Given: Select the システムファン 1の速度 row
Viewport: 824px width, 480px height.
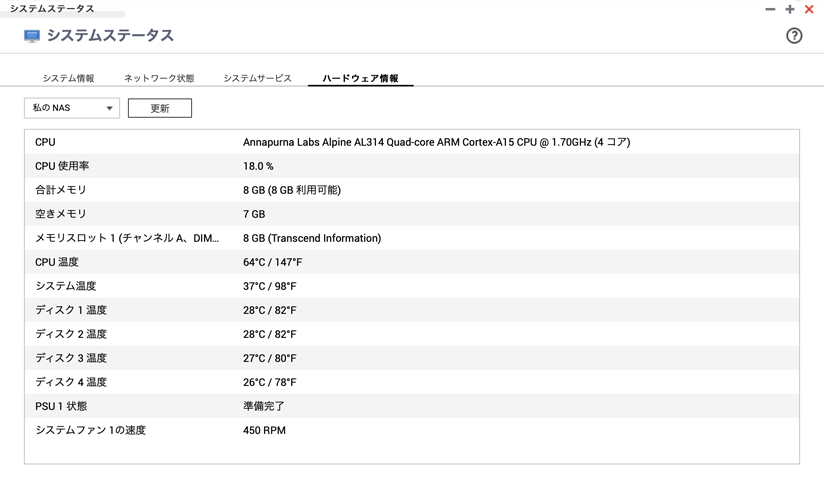Looking at the screenshot, I should (x=411, y=430).
